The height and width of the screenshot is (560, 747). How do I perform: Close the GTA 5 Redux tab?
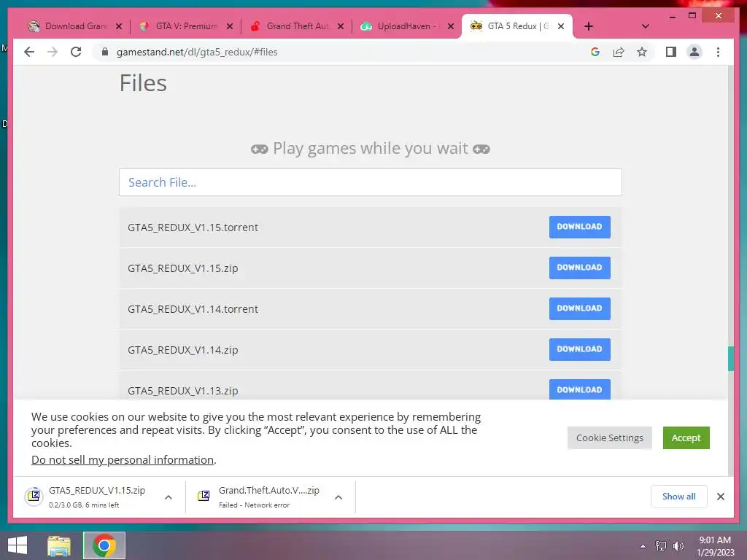[x=561, y=26]
